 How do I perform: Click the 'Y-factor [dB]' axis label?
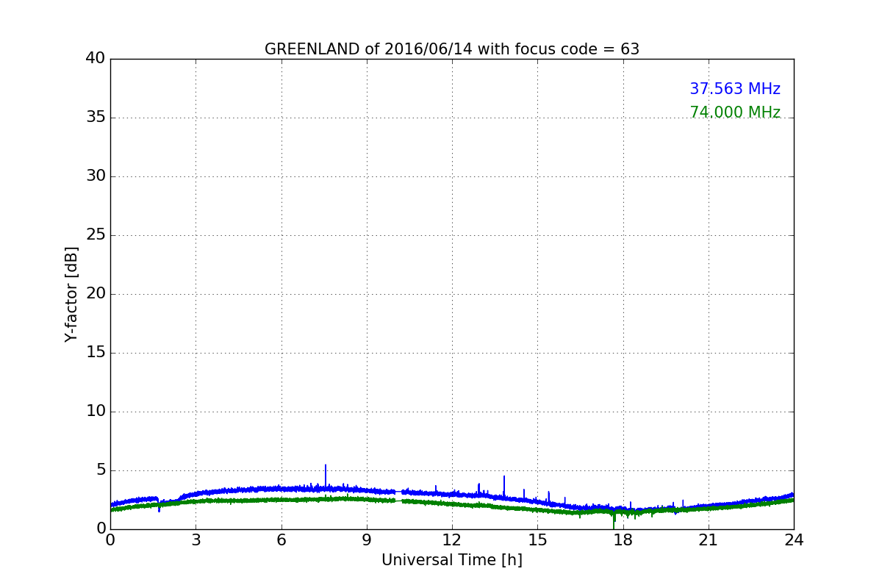point(71,294)
